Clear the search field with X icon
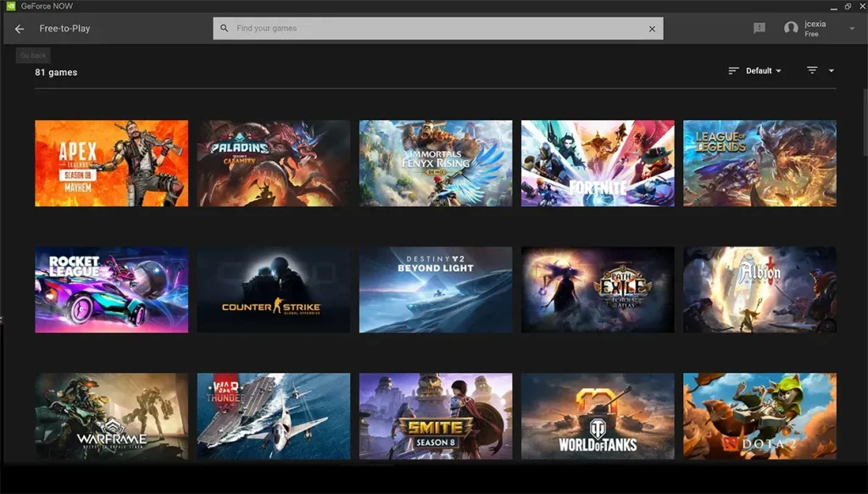Screen dimensions: 868x494 pyautogui.click(x=652, y=29)
